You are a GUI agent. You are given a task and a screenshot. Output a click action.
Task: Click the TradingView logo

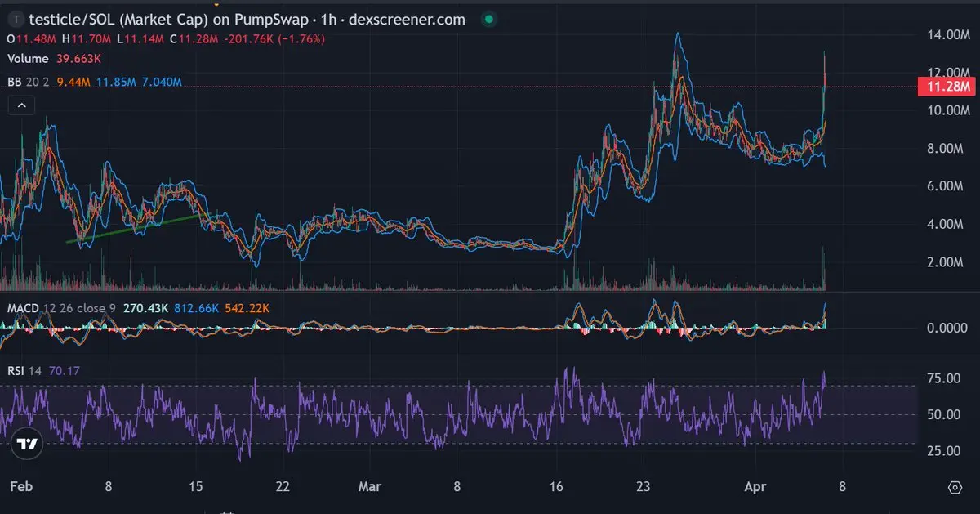[x=27, y=444]
